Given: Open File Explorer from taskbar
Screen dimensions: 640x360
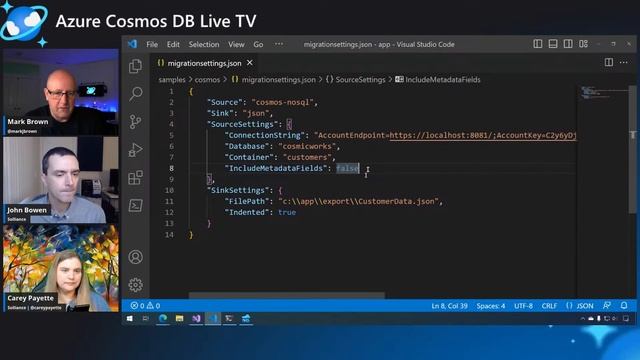Looking at the screenshot, I should pos(180,319).
